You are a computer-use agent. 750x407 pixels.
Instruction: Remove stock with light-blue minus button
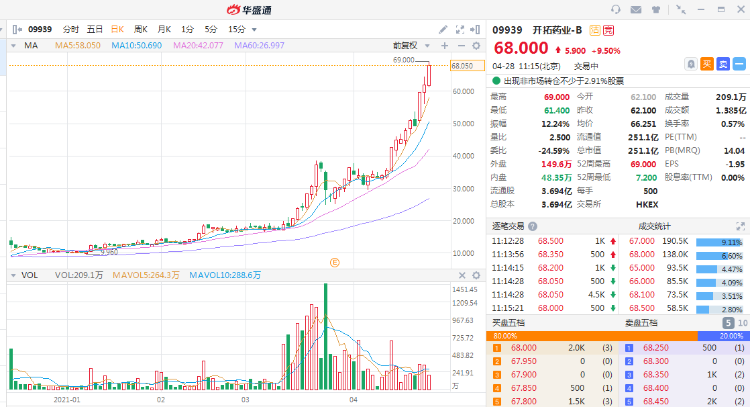[x=739, y=64]
